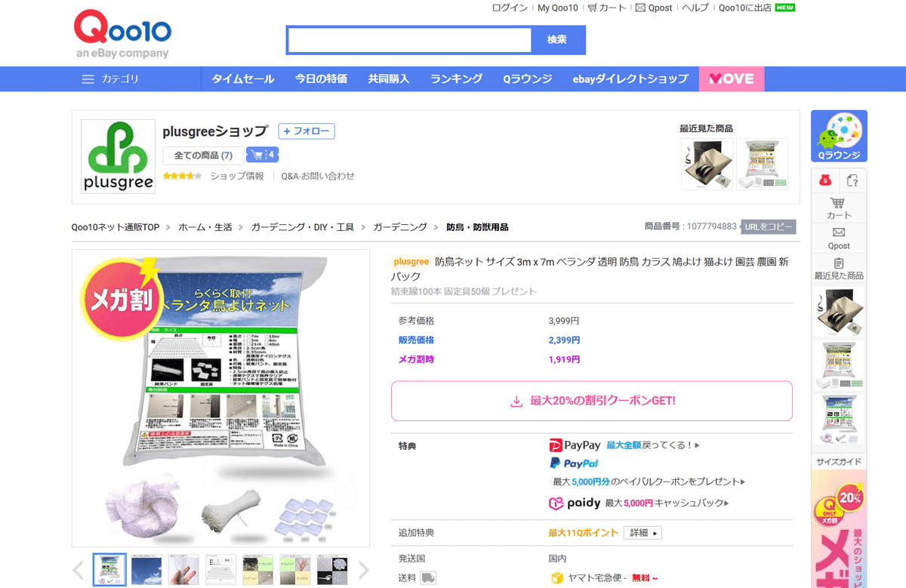Click the header Qpost envelope link
Screen dimensions: 906x588
(x=654, y=8)
